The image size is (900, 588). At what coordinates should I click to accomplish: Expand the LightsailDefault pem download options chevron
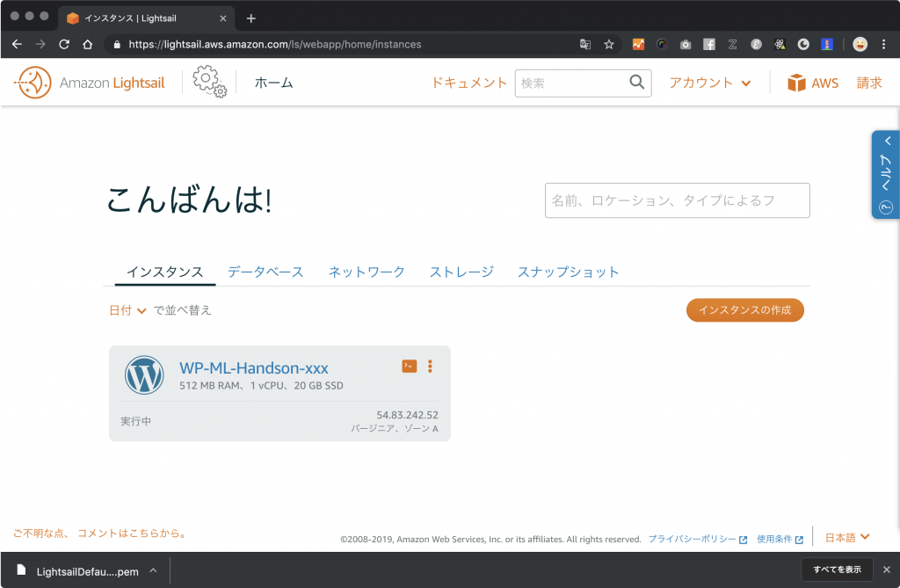[153, 570]
